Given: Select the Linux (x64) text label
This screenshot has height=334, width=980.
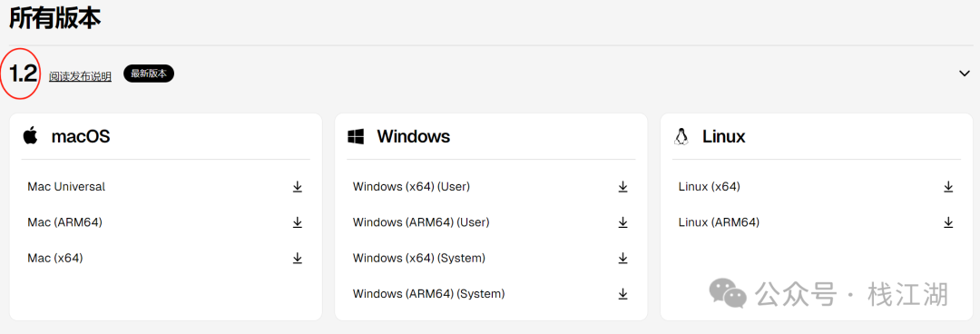Looking at the screenshot, I should [710, 186].
